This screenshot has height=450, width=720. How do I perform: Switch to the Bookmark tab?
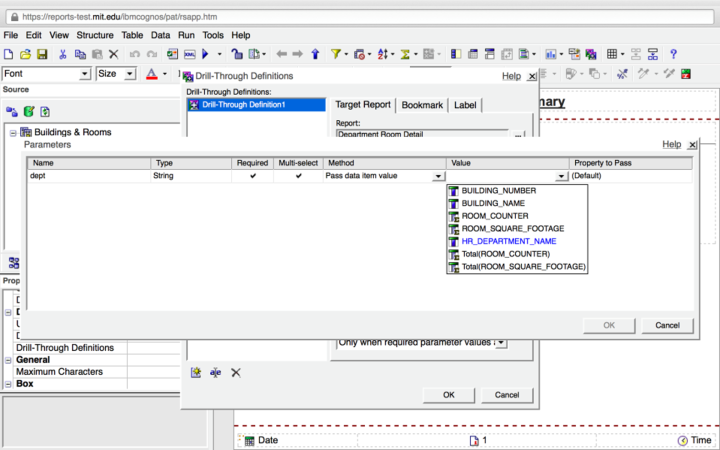point(422,105)
